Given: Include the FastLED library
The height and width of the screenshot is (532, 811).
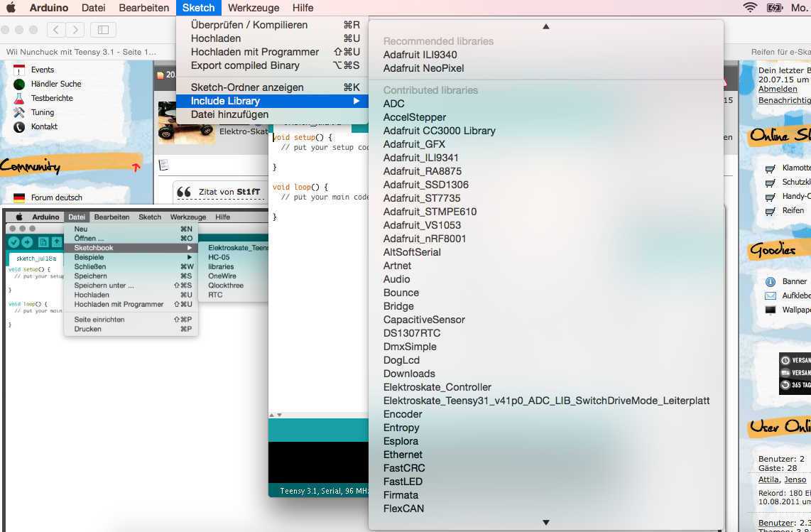Looking at the screenshot, I should (x=545, y=482).
